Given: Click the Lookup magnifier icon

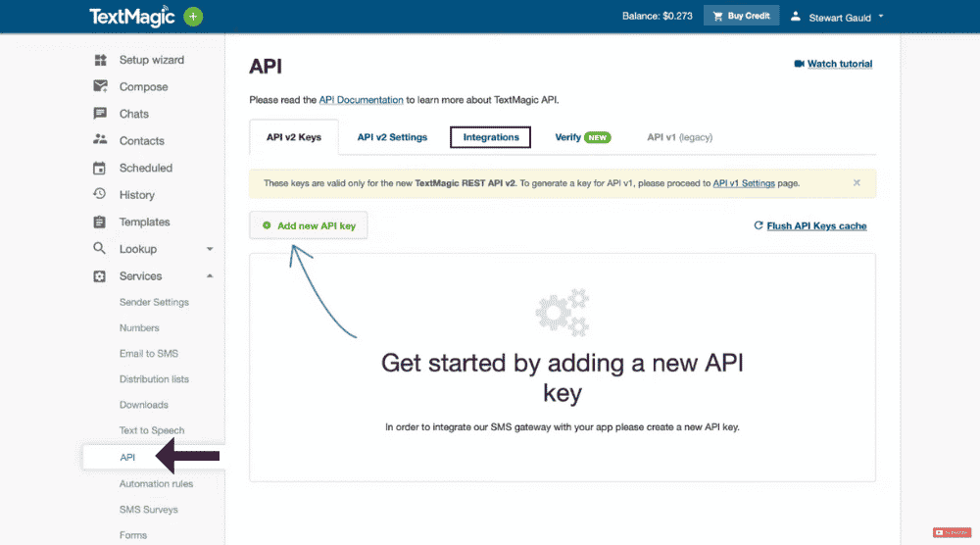Looking at the screenshot, I should (x=99, y=248).
